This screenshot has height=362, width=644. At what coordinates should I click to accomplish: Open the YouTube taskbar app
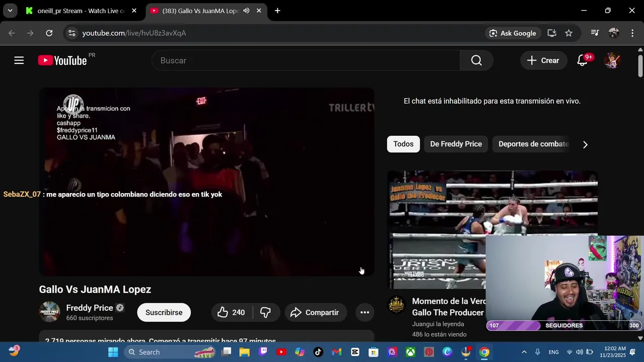[x=281, y=352]
